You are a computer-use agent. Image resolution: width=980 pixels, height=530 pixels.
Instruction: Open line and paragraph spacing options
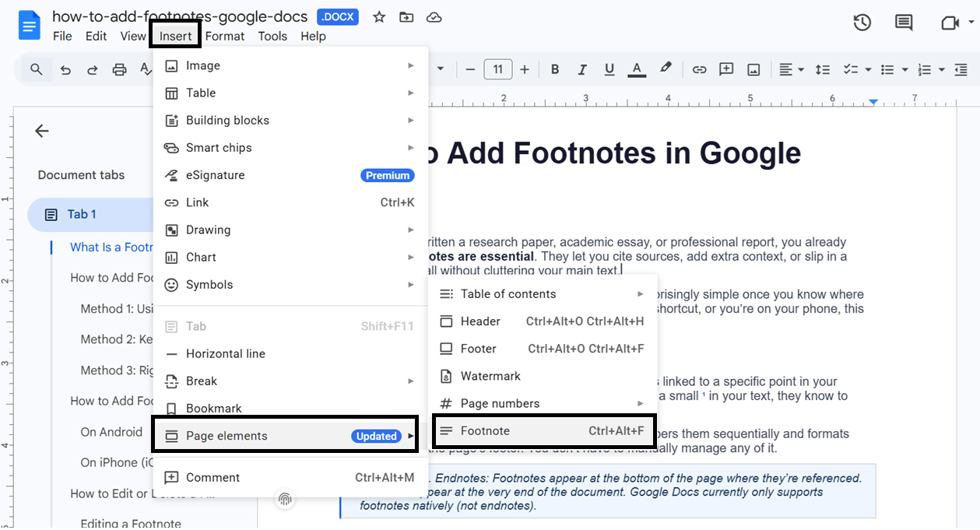(x=823, y=69)
